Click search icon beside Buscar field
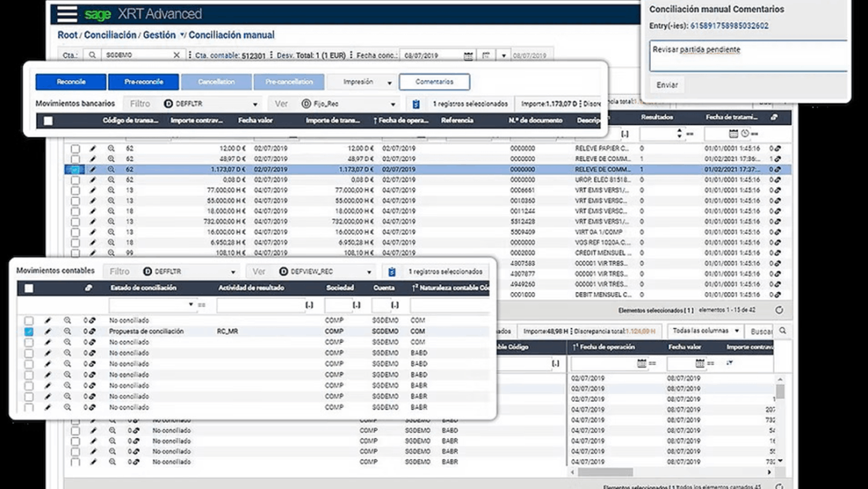Screen dimensions: 868x489 [x=783, y=330]
